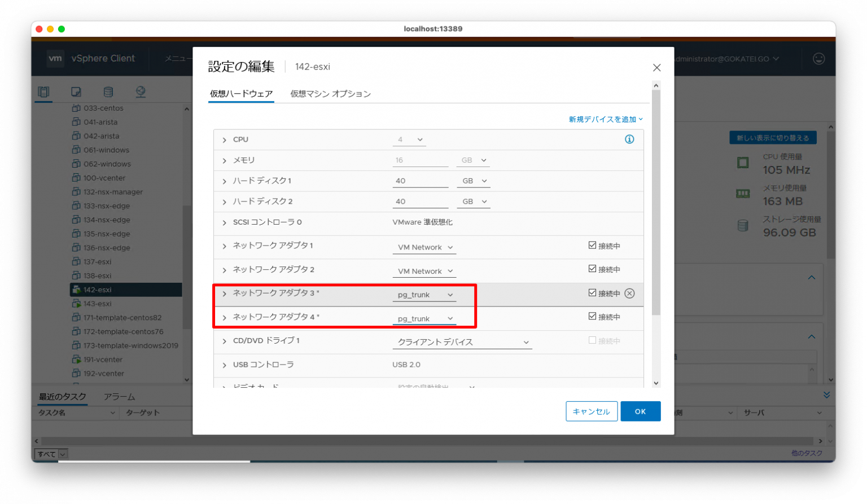Image resolution: width=867 pixels, height=504 pixels.
Task: Switch to the 仮想マシン オプション tab
Action: 330,93
